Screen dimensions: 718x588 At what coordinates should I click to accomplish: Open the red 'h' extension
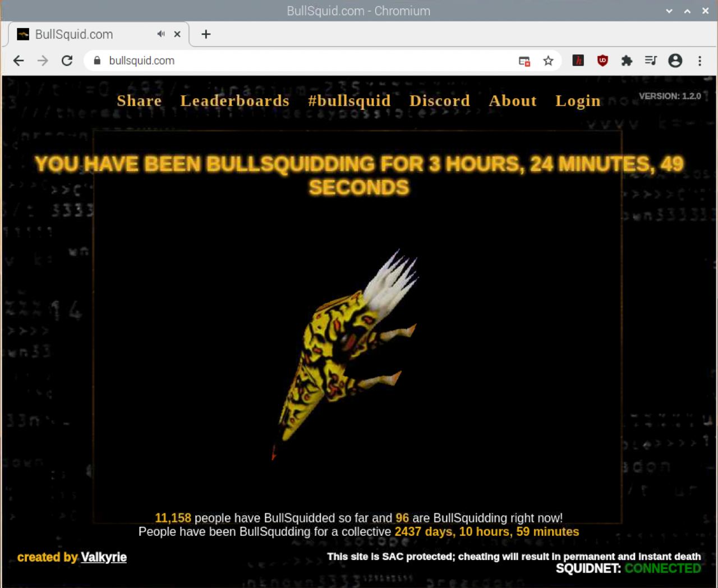[x=578, y=61]
